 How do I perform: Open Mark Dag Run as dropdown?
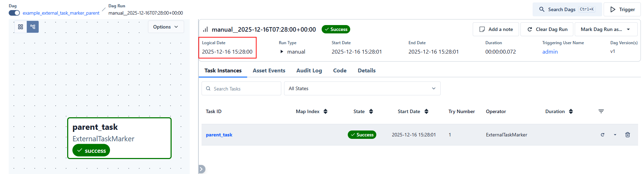tap(606, 29)
